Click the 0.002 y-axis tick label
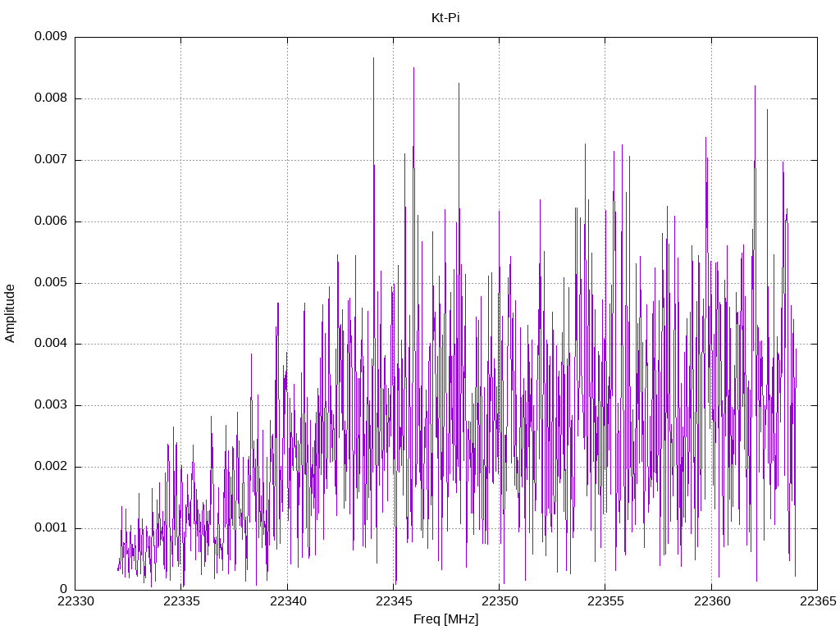This screenshot has height=630, width=840. click(x=51, y=467)
